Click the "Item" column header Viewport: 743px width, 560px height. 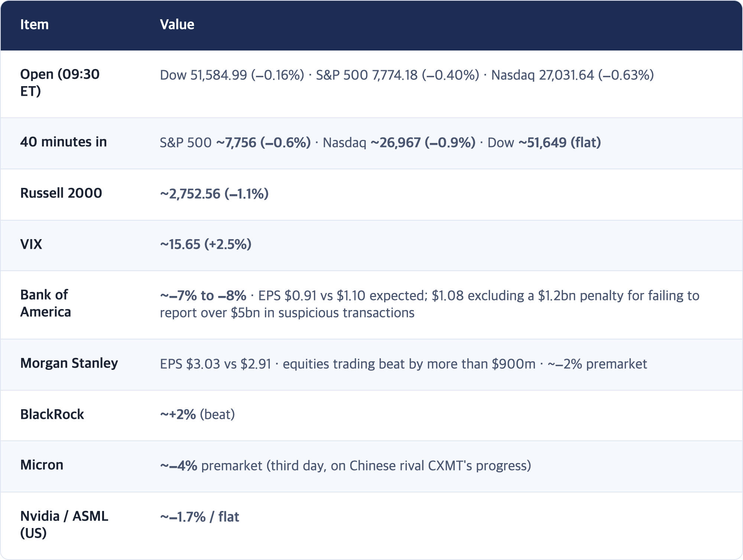[34, 25]
